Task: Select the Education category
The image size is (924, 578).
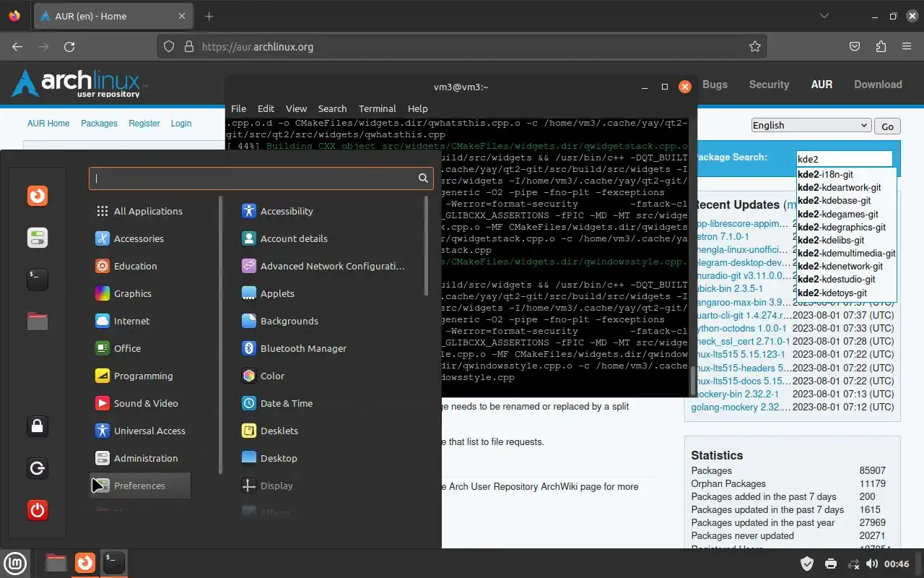Action: [139, 266]
